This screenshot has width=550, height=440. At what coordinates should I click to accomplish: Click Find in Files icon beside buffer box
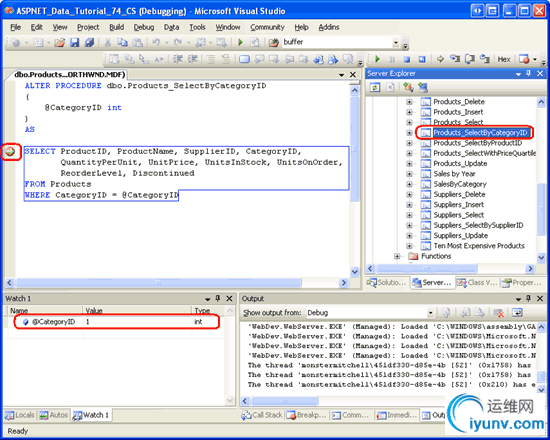(x=274, y=43)
